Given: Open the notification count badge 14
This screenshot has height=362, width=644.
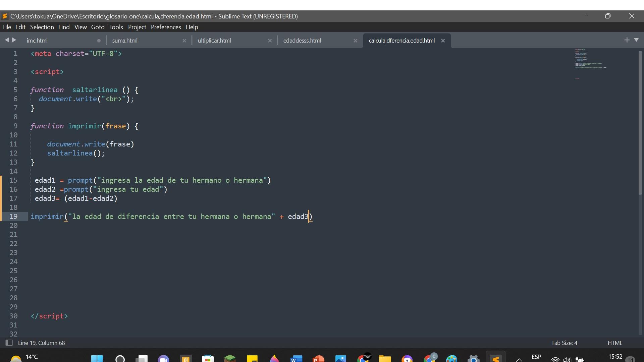Looking at the screenshot, I should [x=630, y=359].
